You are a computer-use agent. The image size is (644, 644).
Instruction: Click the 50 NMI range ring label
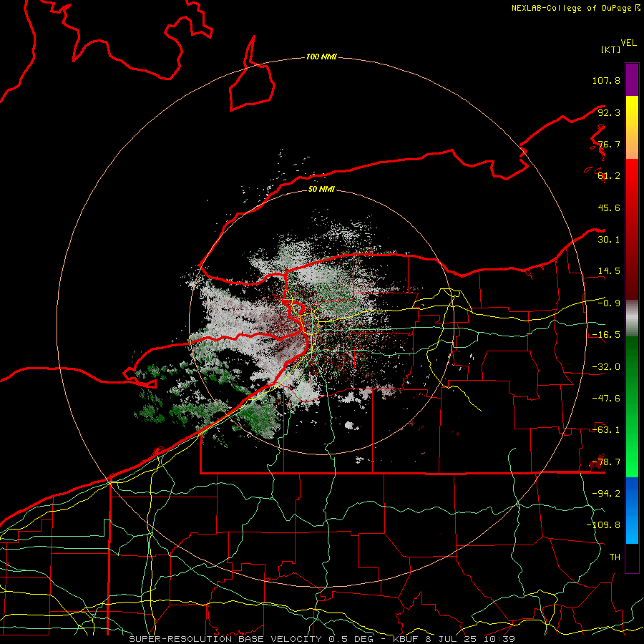point(321,190)
